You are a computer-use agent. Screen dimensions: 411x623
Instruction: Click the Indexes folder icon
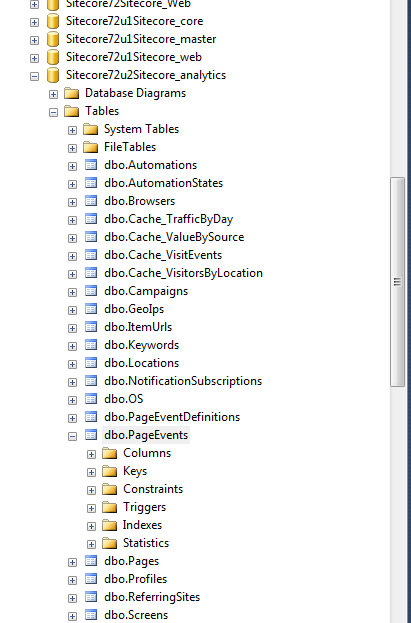tap(110, 525)
